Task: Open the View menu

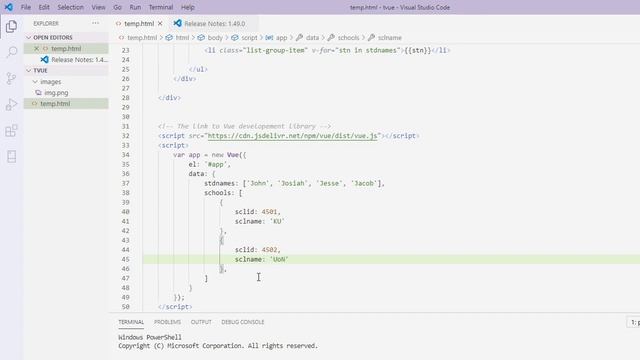Action: click(x=98, y=7)
